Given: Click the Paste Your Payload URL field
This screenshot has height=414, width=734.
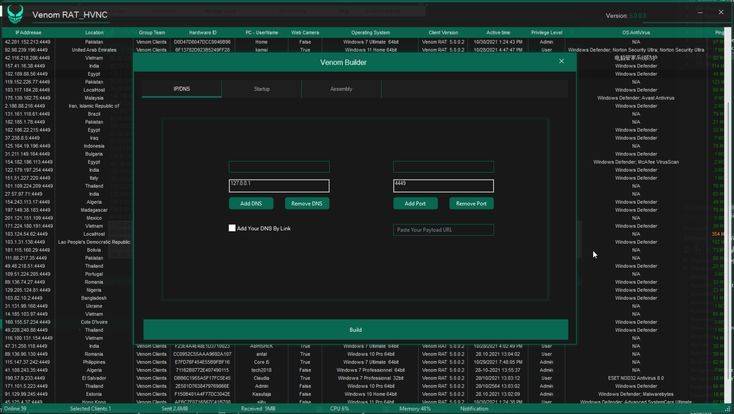Looking at the screenshot, I should point(443,230).
